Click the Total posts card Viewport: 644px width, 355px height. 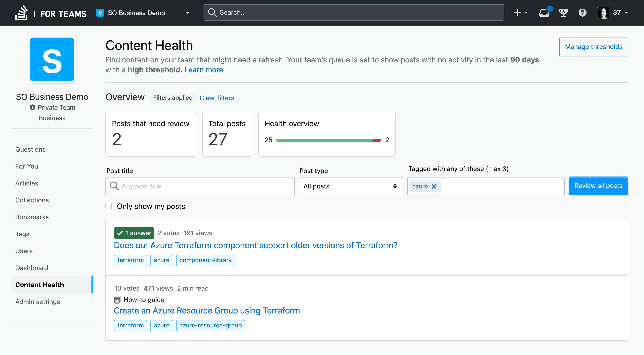point(227,135)
